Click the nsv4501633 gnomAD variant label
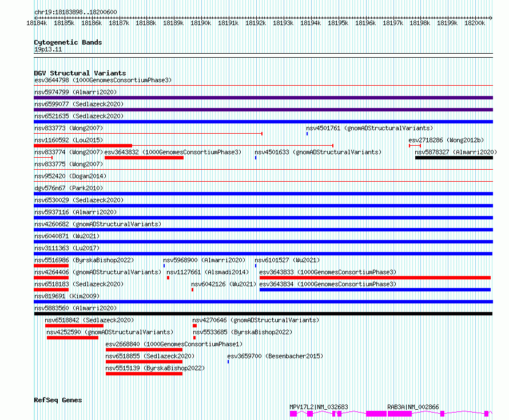 tap(318, 152)
